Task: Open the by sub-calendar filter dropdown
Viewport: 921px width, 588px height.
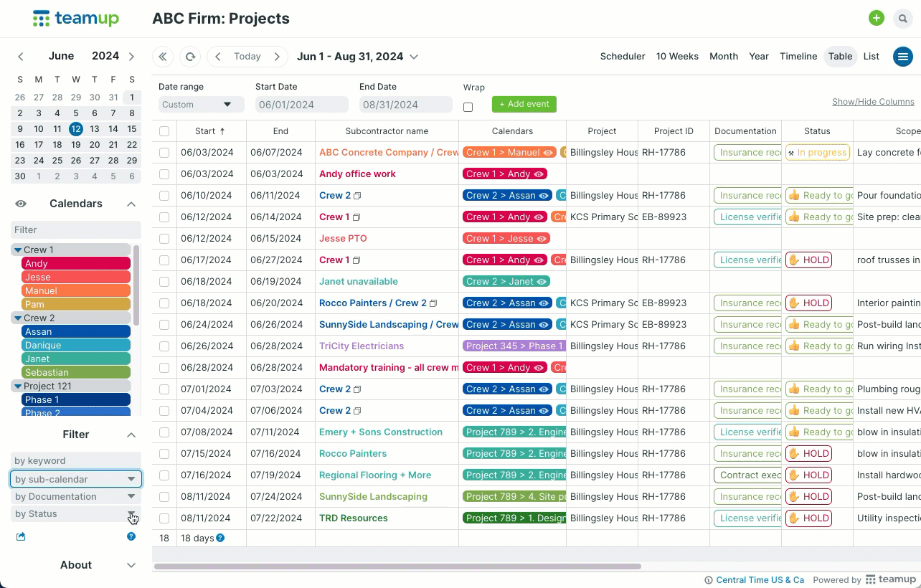Action: coord(76,479)
